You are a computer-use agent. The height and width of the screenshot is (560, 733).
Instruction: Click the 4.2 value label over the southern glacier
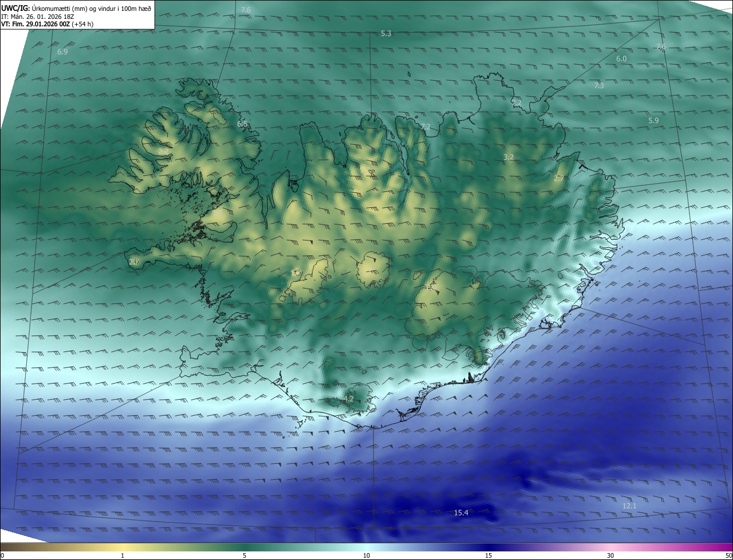click(349, 399)
